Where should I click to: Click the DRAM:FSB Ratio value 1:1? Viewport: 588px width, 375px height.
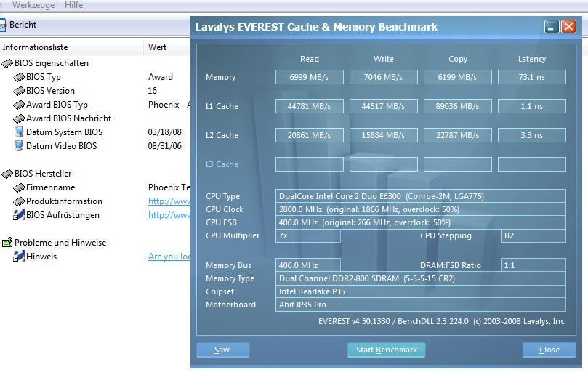point(533,265)
